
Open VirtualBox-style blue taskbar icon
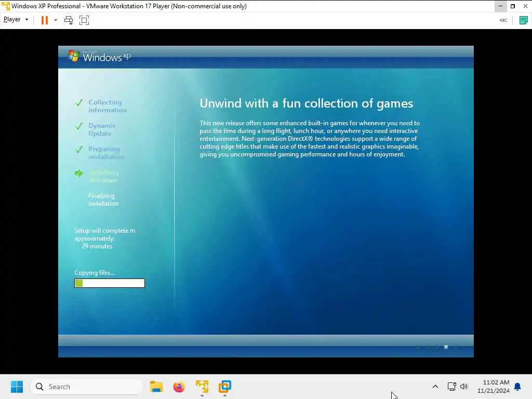coord(224,387)
